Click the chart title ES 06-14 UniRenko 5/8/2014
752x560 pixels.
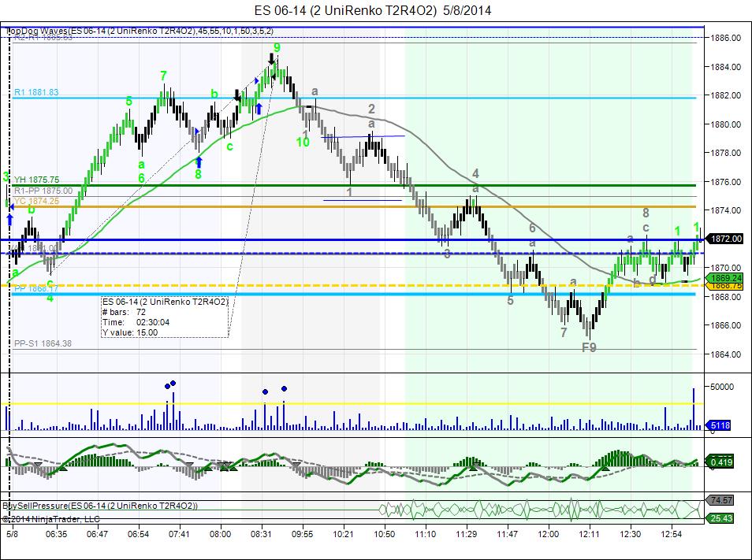click(x=373, y=10)
